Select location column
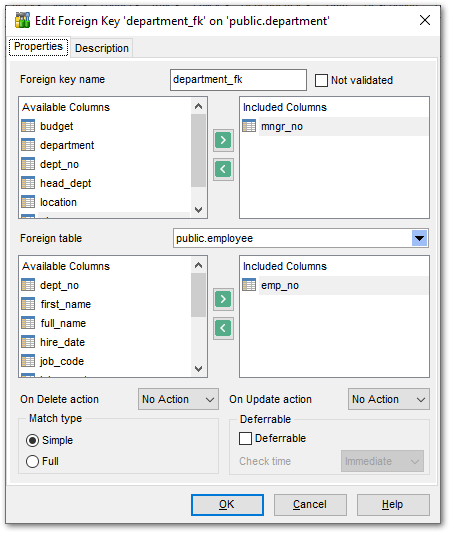This screenshot has width=450, height=533. (x=58, y=202)
